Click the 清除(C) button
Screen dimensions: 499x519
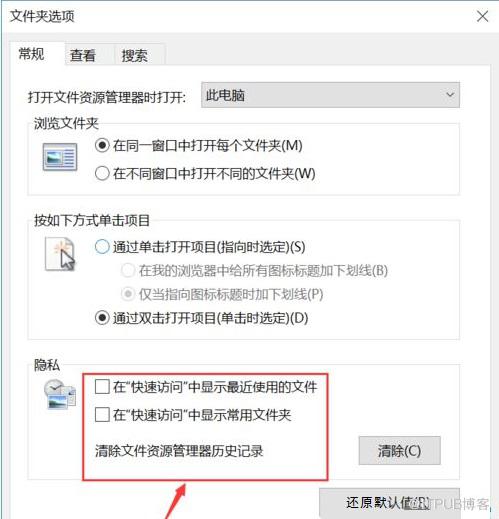pyautogui.click(x=399, y=451)
